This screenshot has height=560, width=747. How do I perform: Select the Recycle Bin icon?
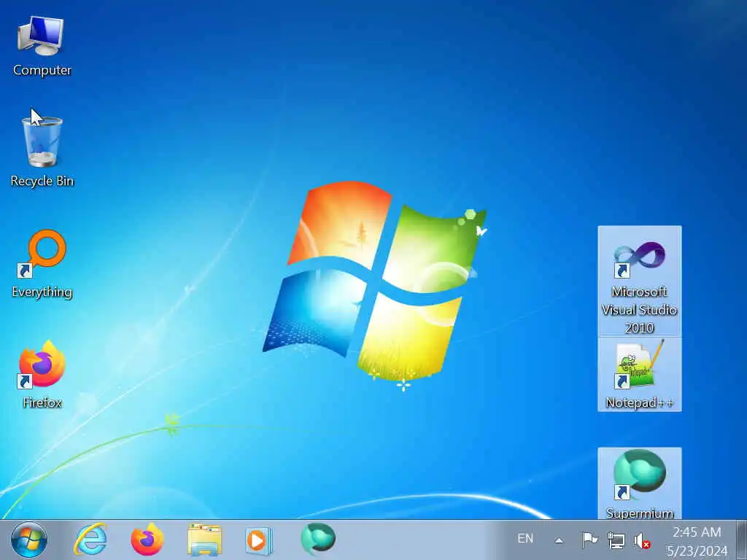pyautogui.click(x=42, y=152)
